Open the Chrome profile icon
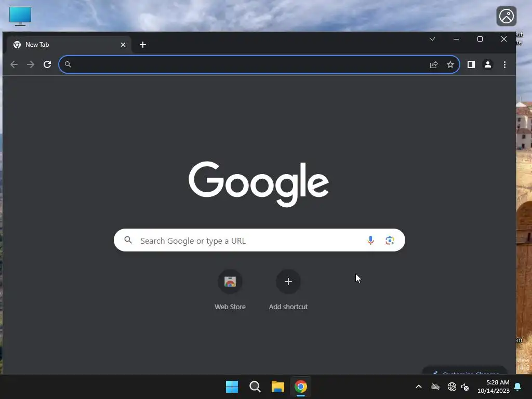 [488, 64]
